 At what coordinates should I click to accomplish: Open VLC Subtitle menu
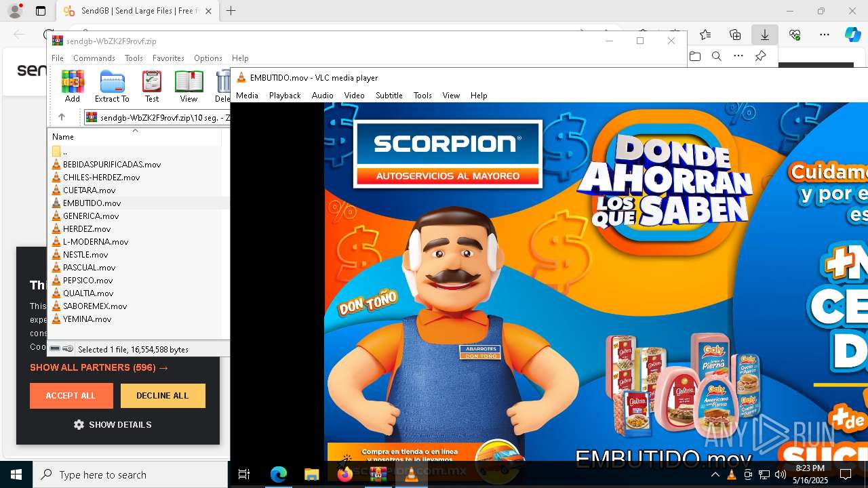[389, 96]
